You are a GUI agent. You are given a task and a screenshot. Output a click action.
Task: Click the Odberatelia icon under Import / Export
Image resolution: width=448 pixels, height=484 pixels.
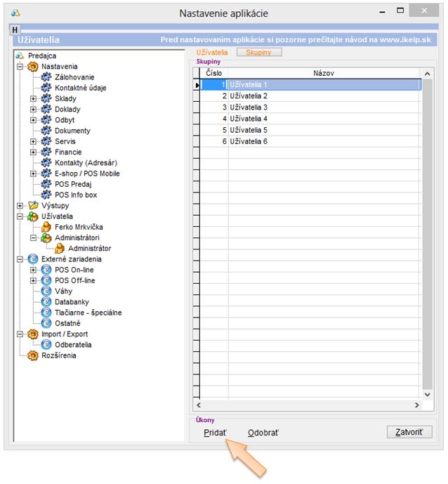[x=46, y=345]
